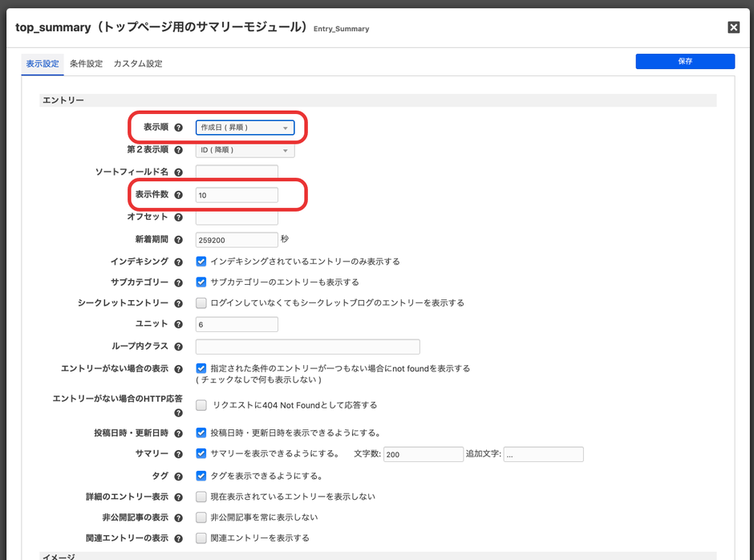Click the help icon beside タグ
Screen dimensions: 754x560
click(179, 475)
